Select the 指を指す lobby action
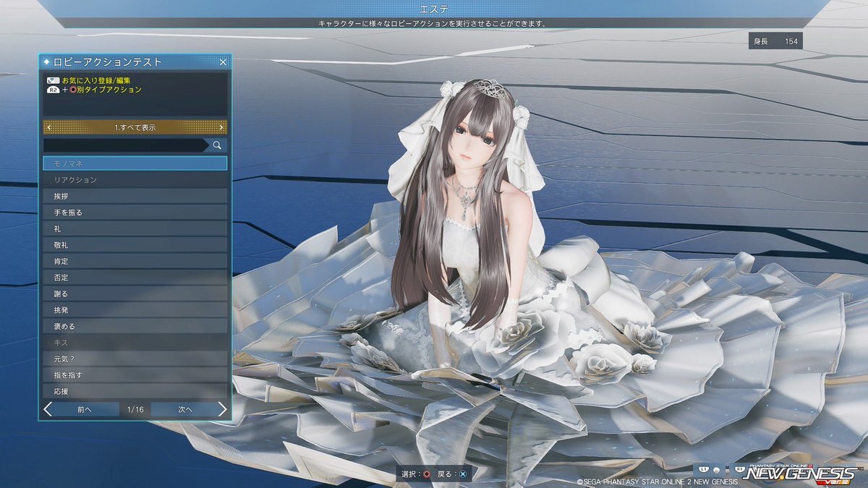Image resolution: width=868 pixels, height=488 pixels. [x=135, y=375]
